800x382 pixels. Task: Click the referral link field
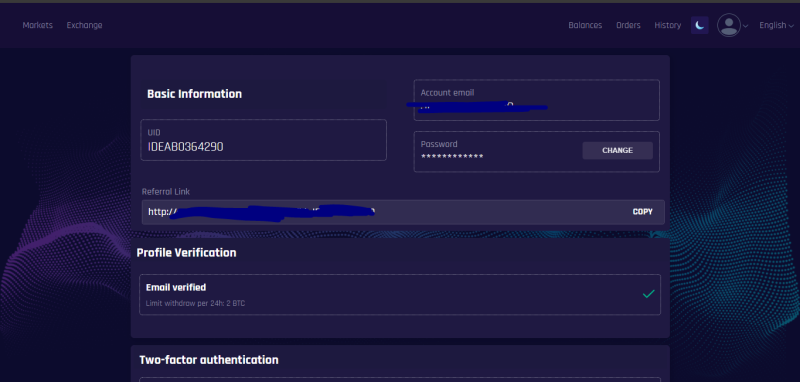point(403,212)
